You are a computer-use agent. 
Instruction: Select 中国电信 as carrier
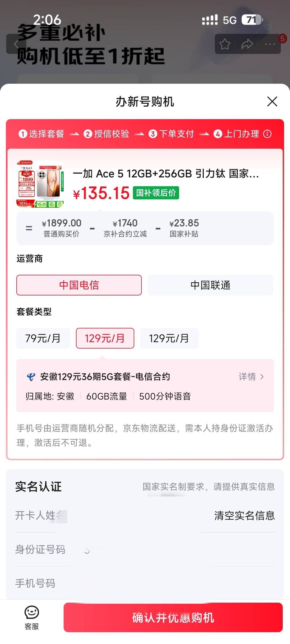(x=79, y=285)
